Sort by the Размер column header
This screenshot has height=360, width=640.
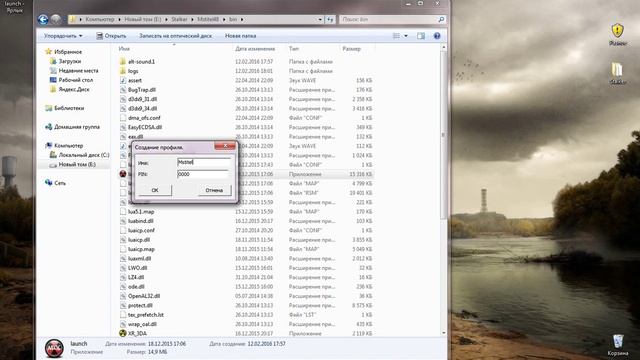point(351,49)
